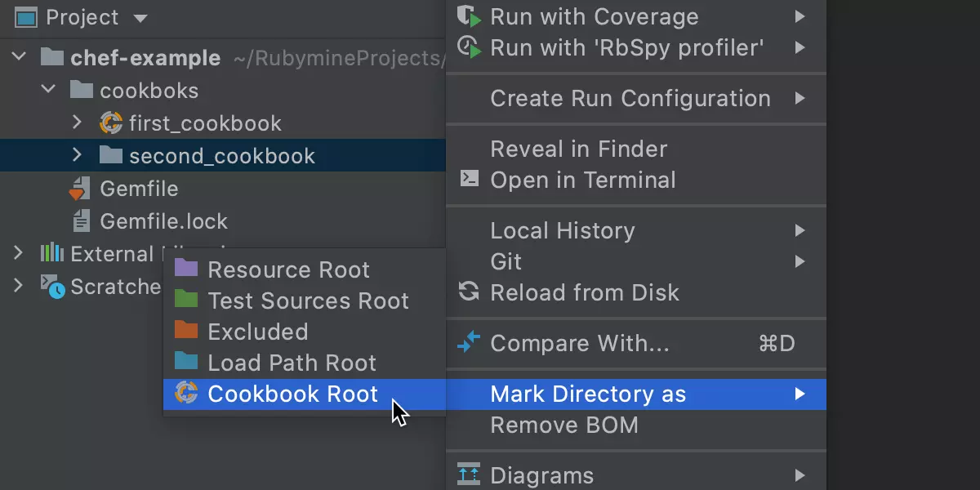Click the green Test Sources folder icon

[x=186, y=299]
